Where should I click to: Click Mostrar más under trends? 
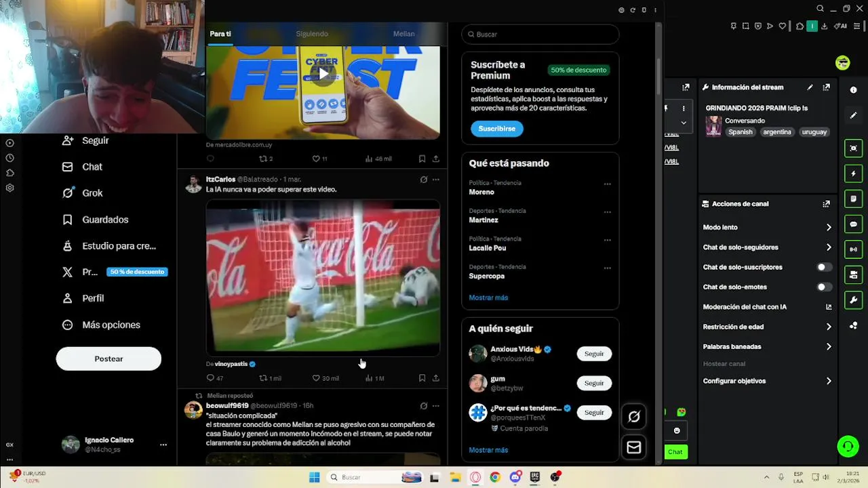(488, 298)
